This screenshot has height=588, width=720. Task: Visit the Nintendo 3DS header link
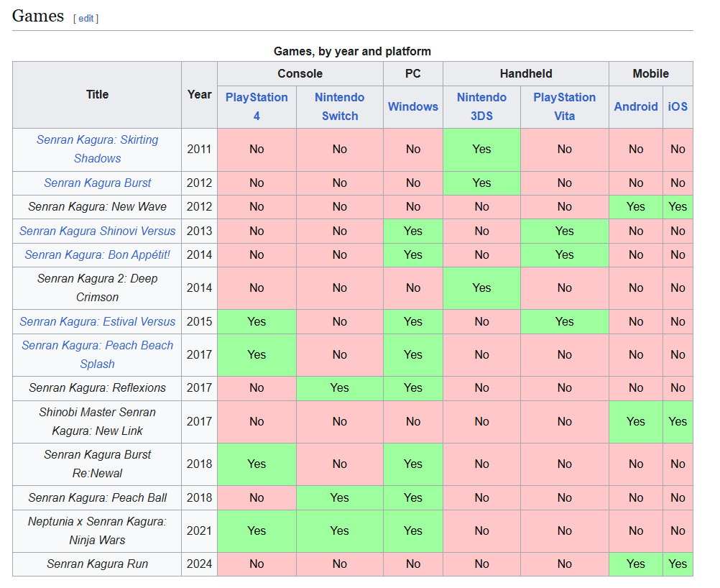point(481,106)
